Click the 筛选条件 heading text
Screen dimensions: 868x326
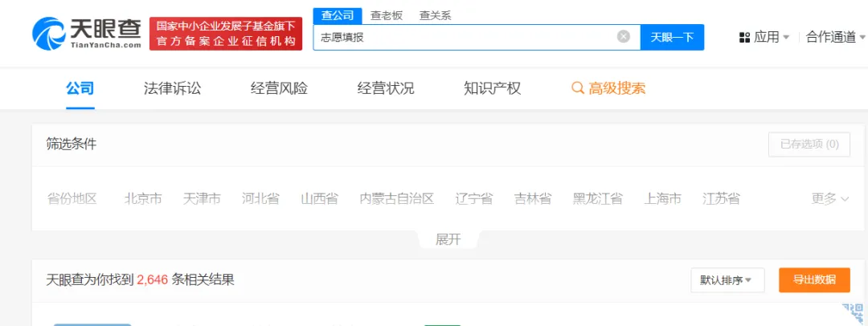[72, 145]
